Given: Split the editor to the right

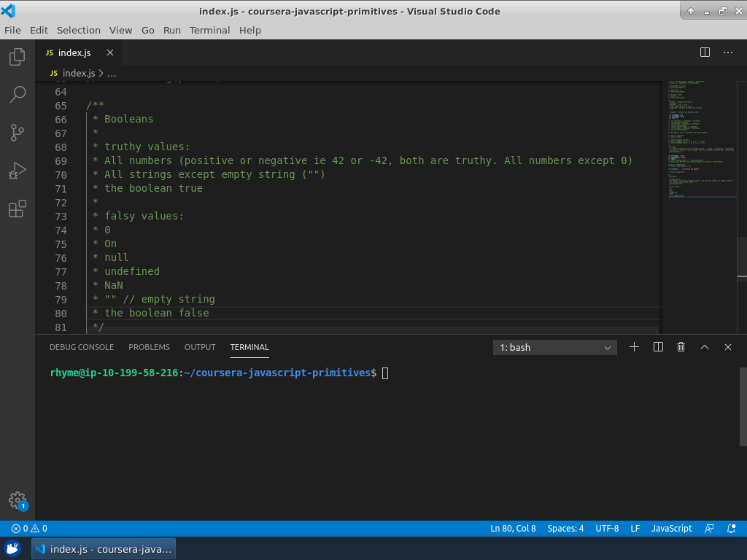Looking at the screenshot, I should tap(705, 52).
